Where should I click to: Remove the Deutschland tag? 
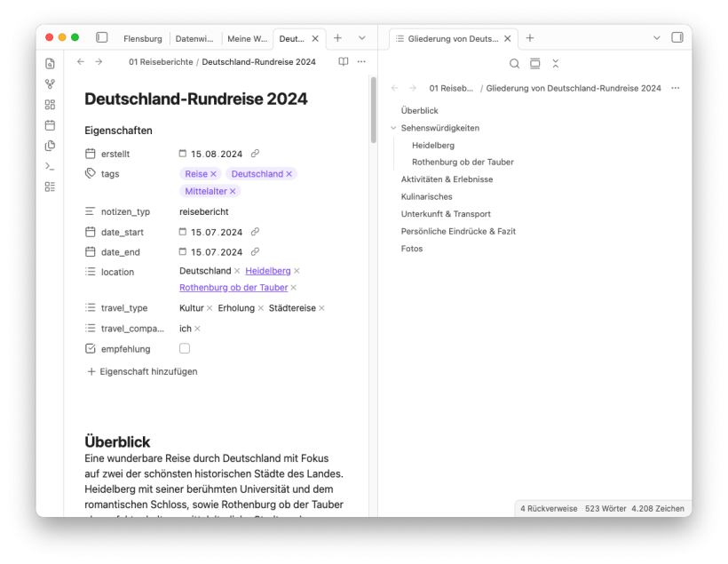click(x=289, y=174)
